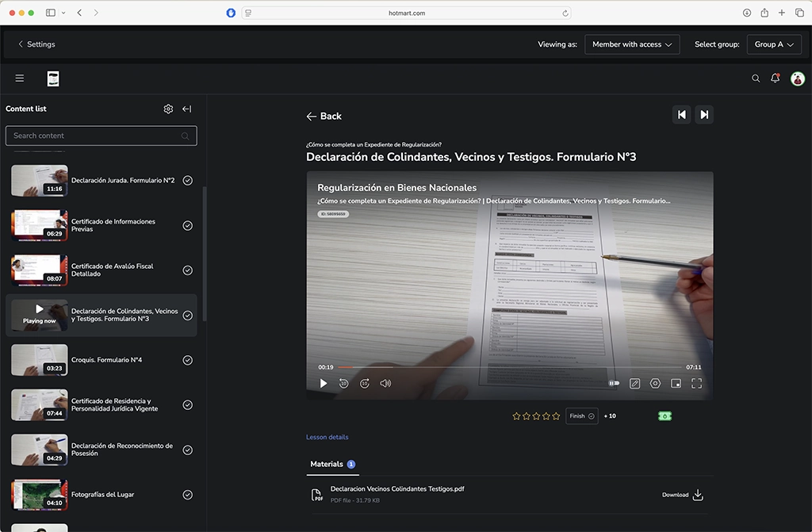Select the Materials tab
This screenshot has height=532, width=812.
pos(332,464)
